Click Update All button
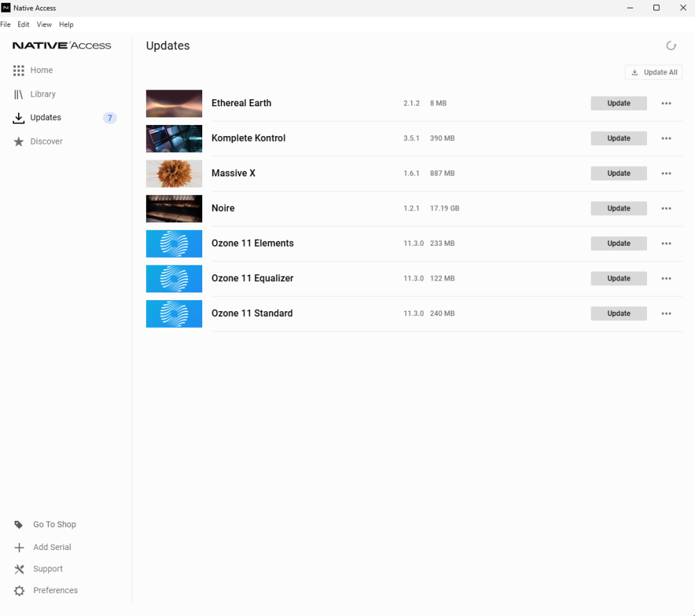695x616 pixels. (x=654, y=72)
